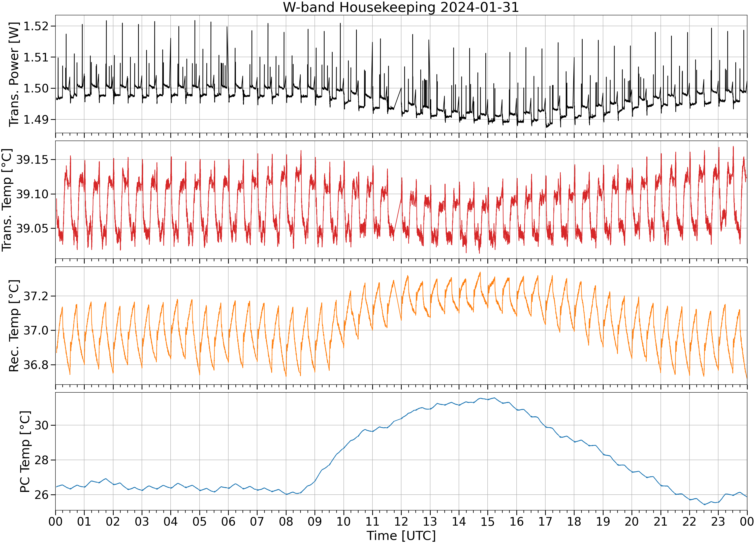
Task: Choose the "15" hour tick on time axis
Action: pyautogui.click(x=488, y=521)
